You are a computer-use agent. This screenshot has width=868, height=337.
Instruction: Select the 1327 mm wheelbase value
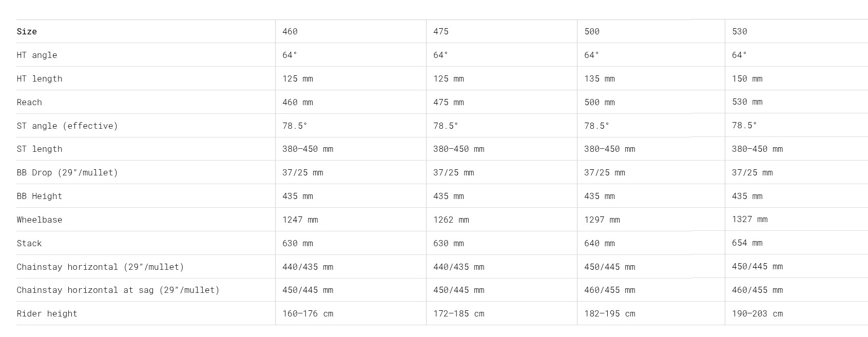click(750, 219)
